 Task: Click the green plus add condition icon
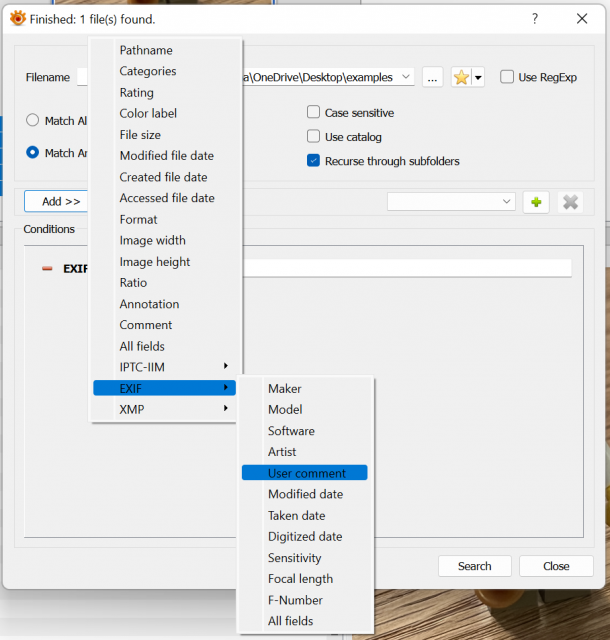536,202
